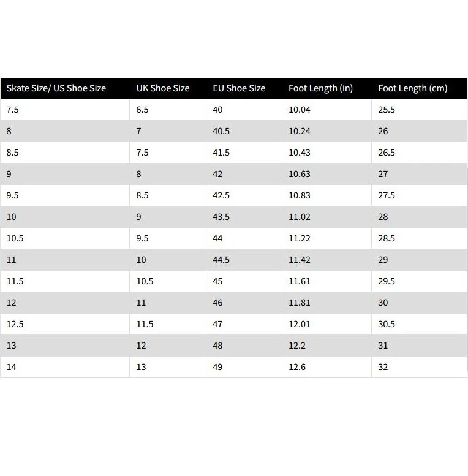The image size is (468, 476).
Task: Click the Foot Length (cm) header
Action: tap(412, 88)
